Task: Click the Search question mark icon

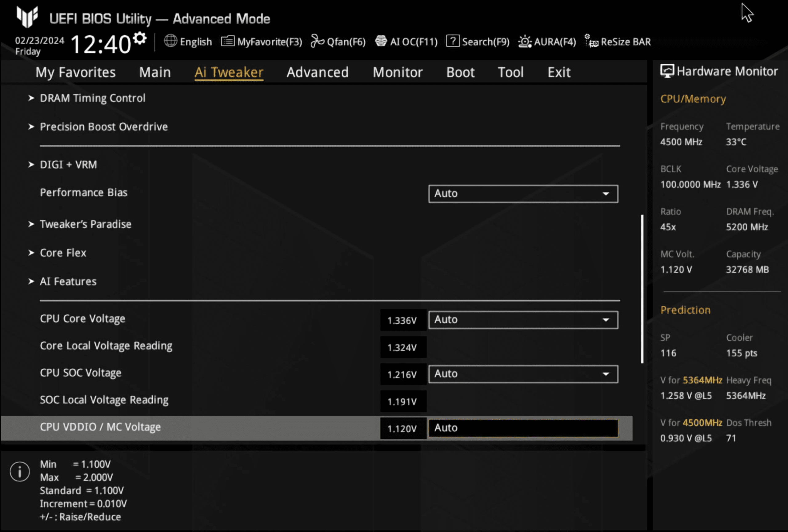Action: click(453, 41)
